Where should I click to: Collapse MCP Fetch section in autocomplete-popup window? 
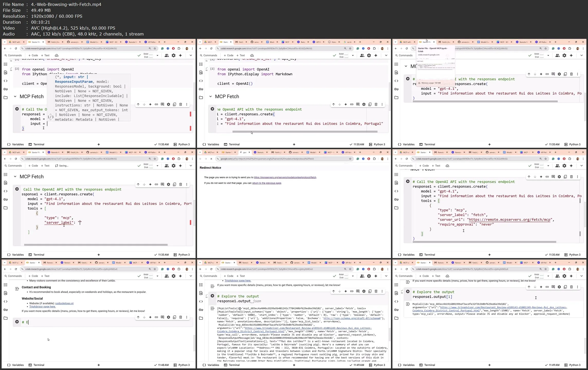pos(15,97)
